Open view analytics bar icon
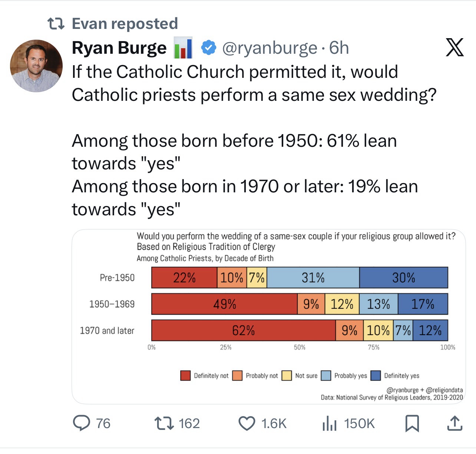This screenshot has height=454, width=476. pyautogui.click(x=329, y=423)
